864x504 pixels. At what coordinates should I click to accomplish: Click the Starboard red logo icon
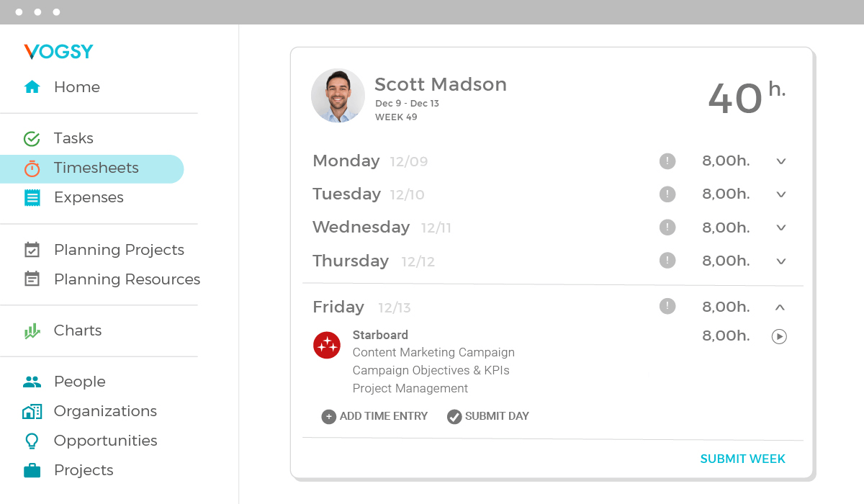click(327, 346)
